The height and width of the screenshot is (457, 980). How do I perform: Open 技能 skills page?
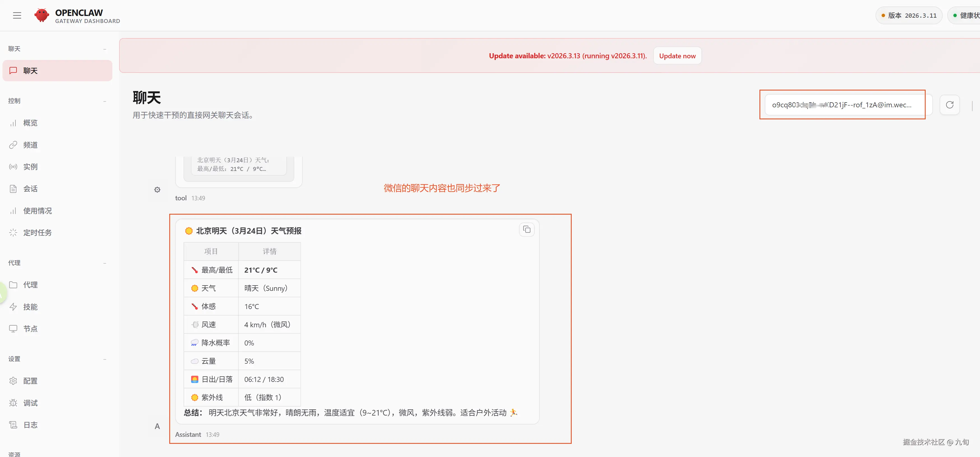pos(31,307)
